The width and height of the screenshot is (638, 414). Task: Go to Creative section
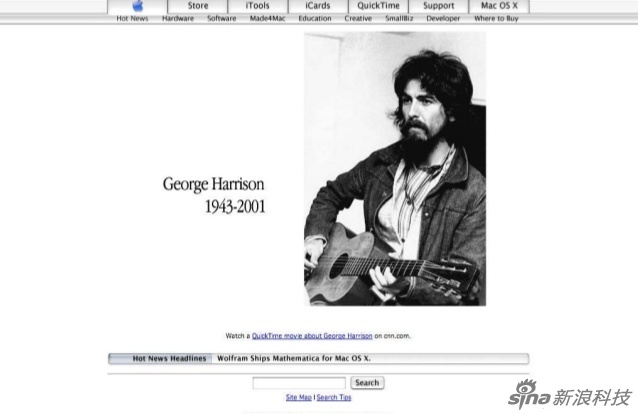358,19
